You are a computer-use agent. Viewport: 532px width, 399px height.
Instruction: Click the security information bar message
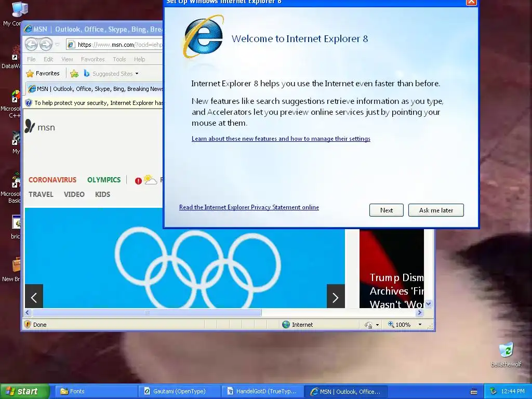(x=95, y=103)
